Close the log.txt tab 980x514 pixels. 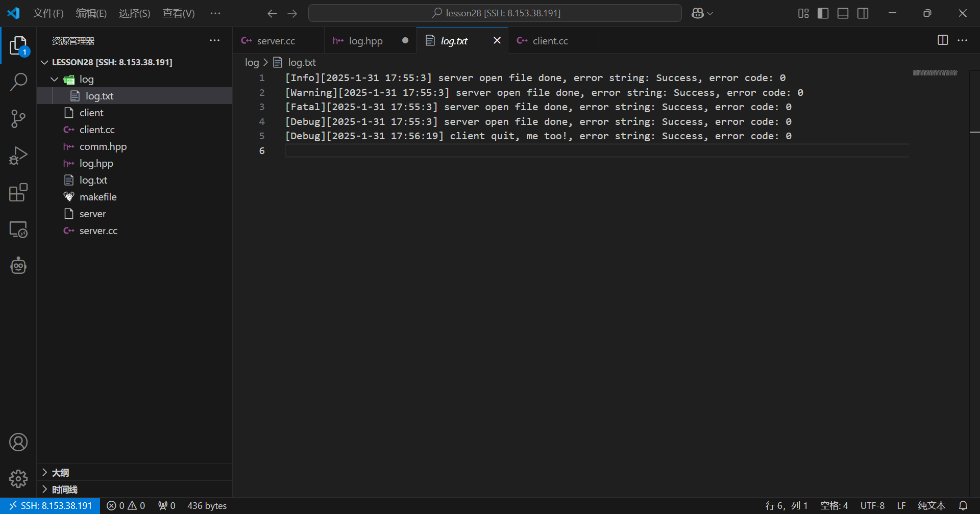point(497,40)
